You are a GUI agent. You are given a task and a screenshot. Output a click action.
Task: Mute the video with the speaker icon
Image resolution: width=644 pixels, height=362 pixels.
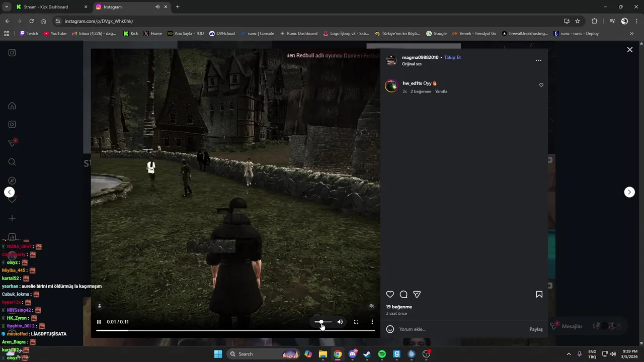click(340, 322)
